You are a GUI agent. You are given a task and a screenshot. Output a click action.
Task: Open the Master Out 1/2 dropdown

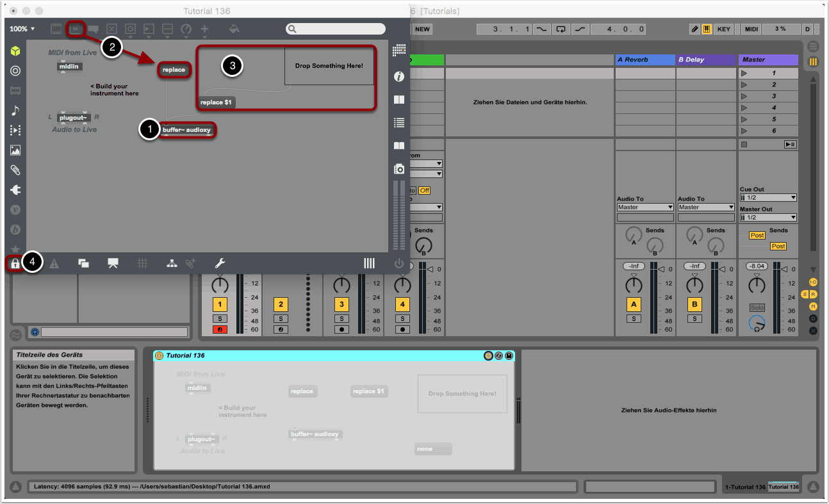[x=768, y=218]
